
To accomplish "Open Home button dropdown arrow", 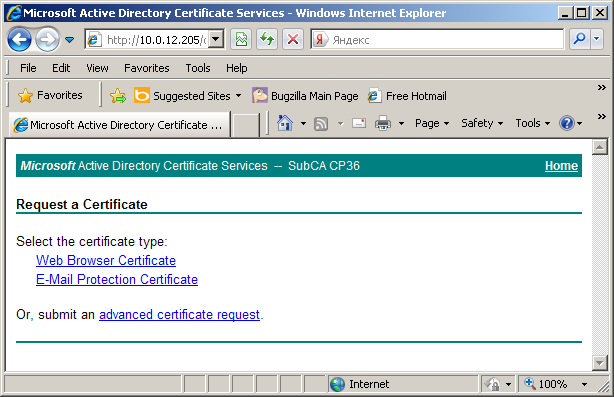I will click(303, 124).
